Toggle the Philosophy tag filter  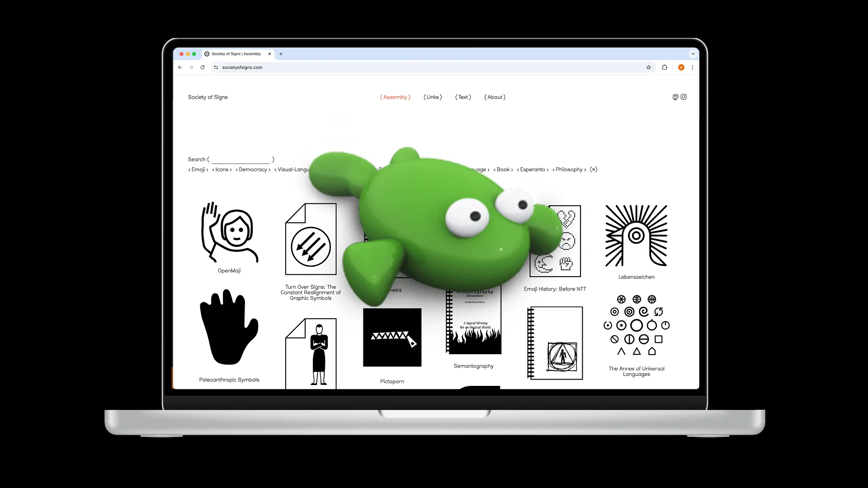tap(569, 169)
